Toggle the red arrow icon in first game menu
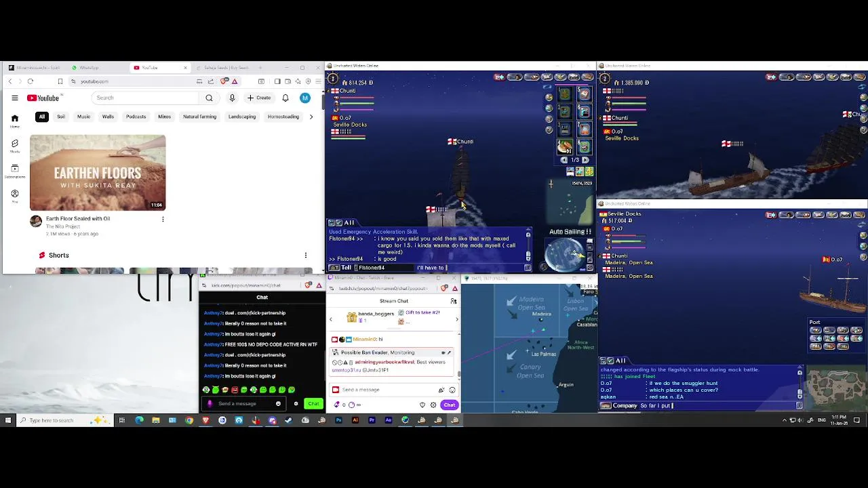The width and height of the screenshot is (868, 488). [x=500, y=77]
